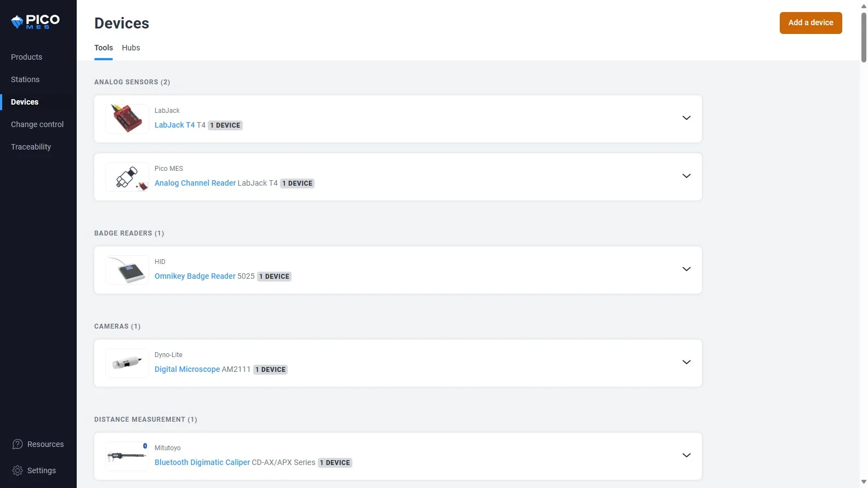Open the Analog Channel Reader link
This screenshot has height=488, width=868.
point(195,183)
